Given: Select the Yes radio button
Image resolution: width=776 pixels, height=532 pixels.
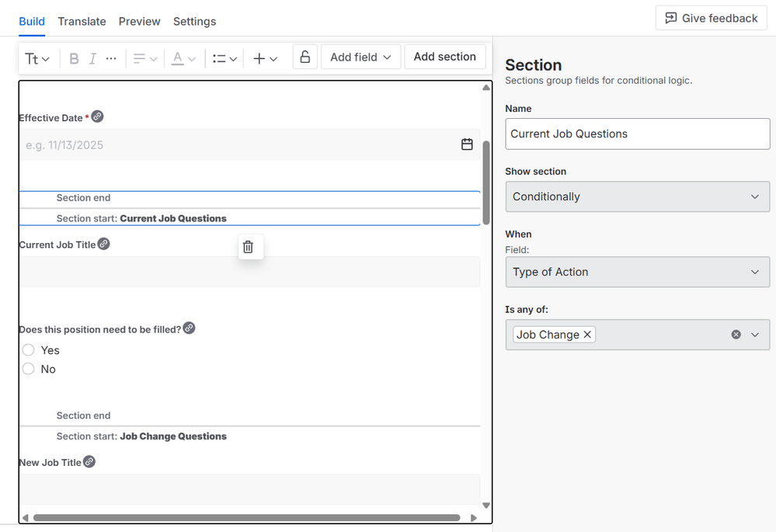Looking at the screenshot, I should (28, 349).
